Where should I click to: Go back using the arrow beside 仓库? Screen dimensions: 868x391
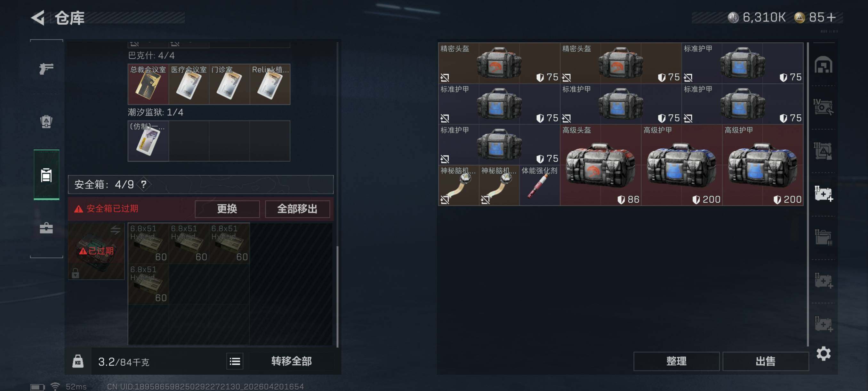tap(38, 18)
